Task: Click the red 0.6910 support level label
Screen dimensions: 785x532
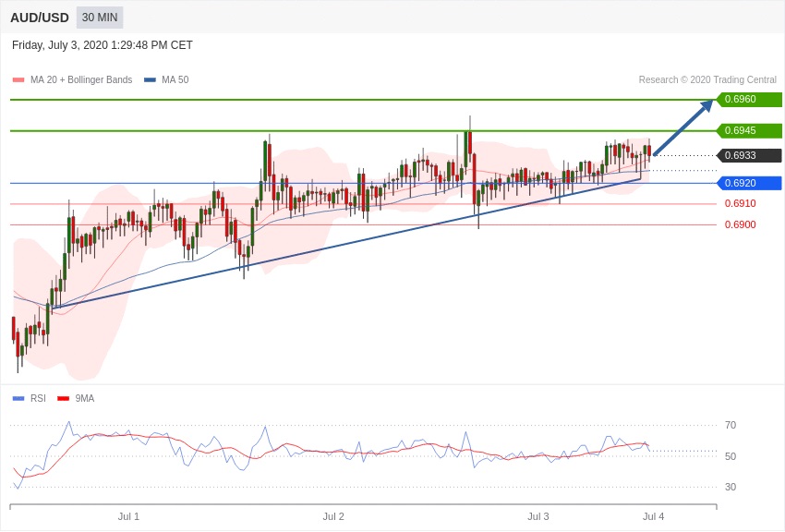Action: coord(740,203)
